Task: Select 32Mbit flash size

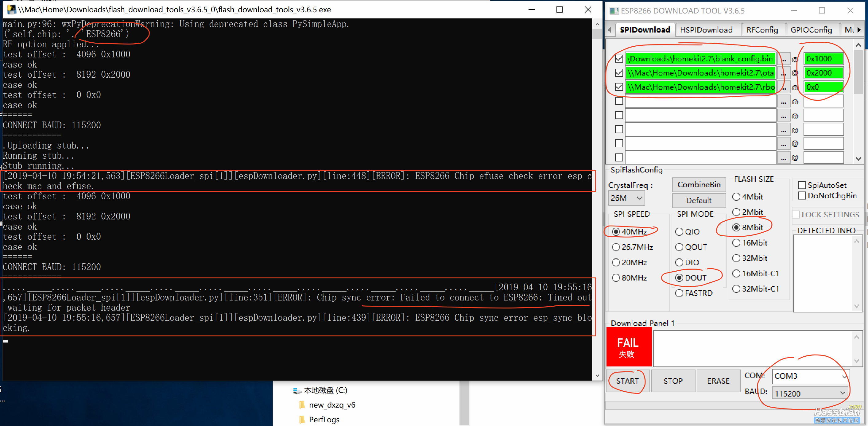Action: [750, 258]
